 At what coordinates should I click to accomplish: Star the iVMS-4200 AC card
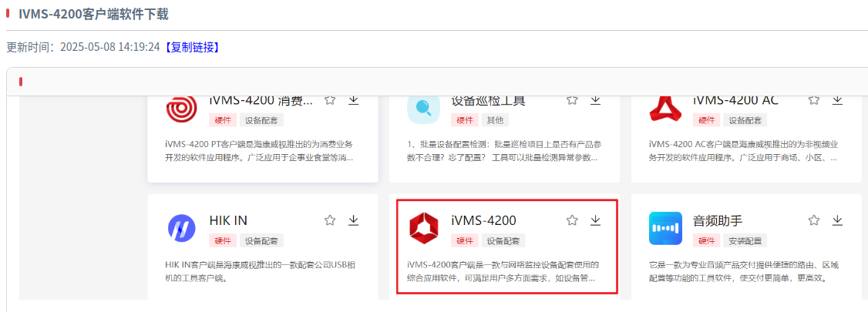point(814,100)
